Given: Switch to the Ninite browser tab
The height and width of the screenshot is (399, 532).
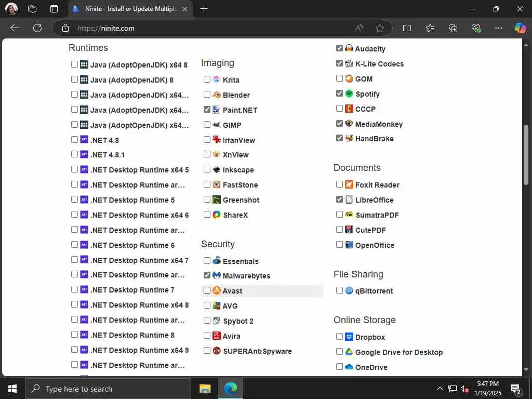Looking at the screenshot, I should pos(130,9).
